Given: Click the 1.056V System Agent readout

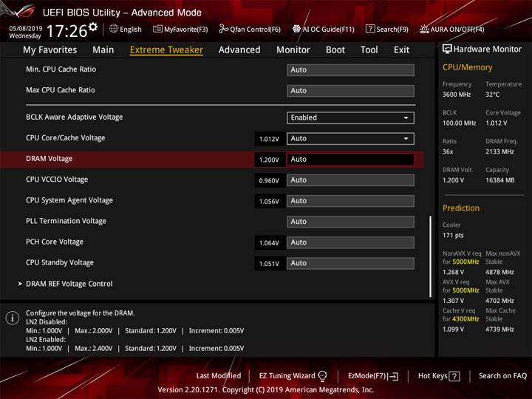Looking at the screenshot, I should click(x=270, y=201).
